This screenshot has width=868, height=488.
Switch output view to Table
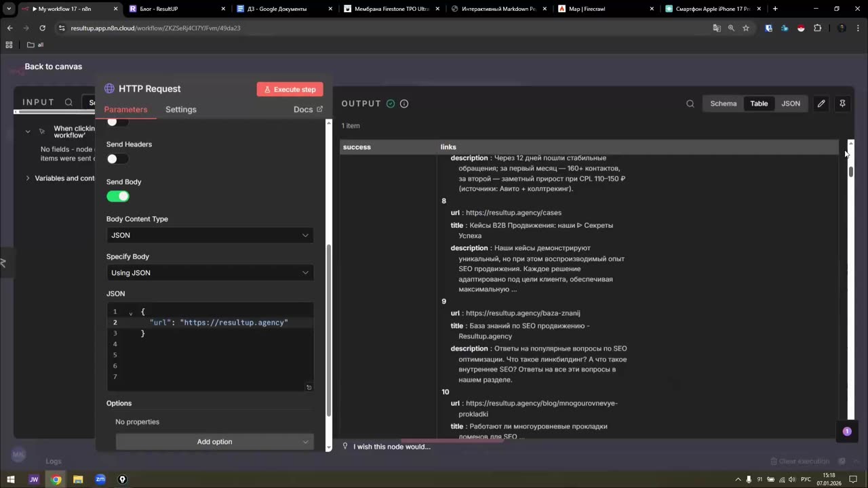click(759, 104)
